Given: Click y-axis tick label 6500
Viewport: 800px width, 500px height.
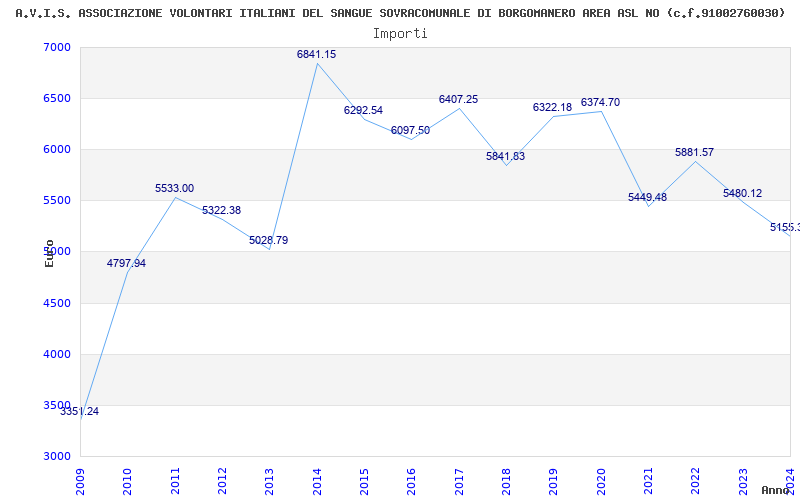Looking at the screenshot, I should [57, 98].
